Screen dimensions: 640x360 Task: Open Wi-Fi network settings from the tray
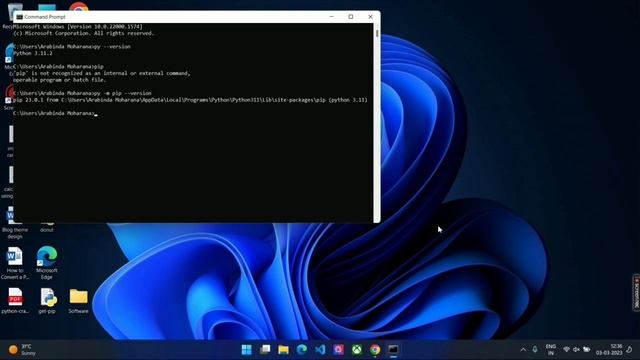566,350
